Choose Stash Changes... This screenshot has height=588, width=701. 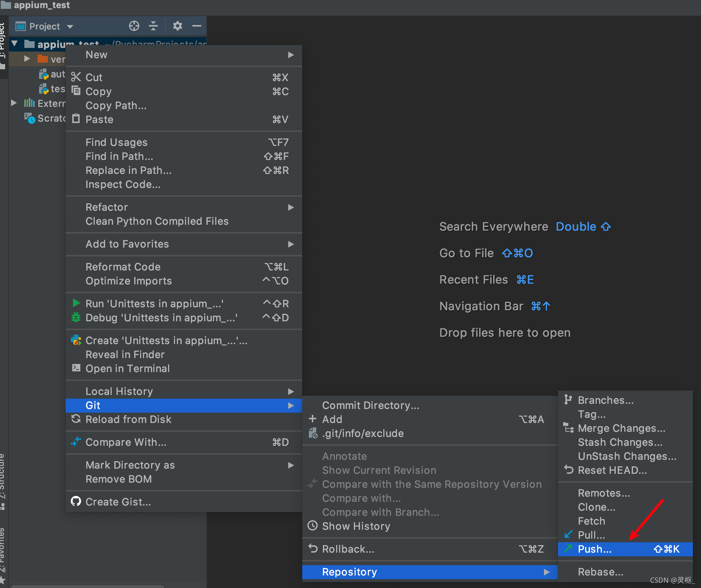pyautogui.click(x=625, y=442)
